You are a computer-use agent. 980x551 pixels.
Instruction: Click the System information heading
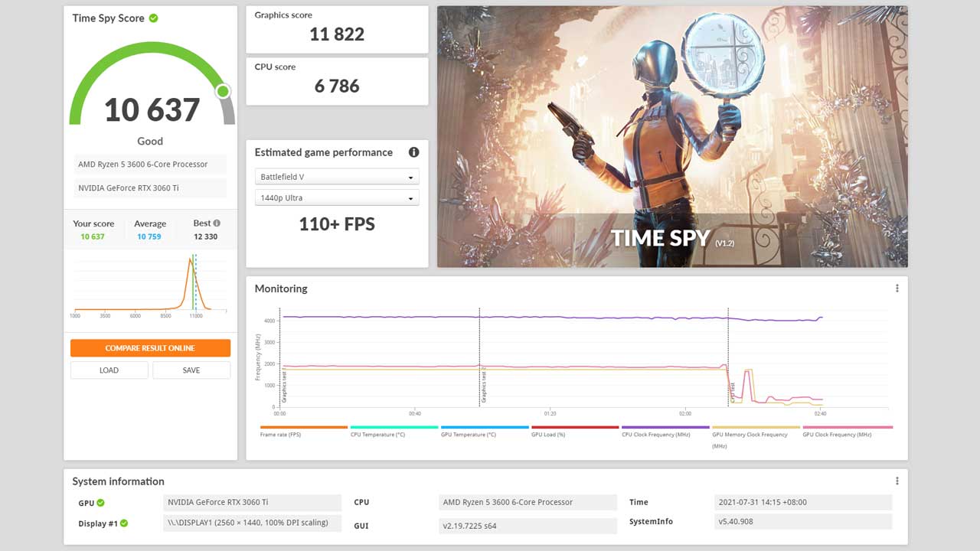tap(118, 481)
